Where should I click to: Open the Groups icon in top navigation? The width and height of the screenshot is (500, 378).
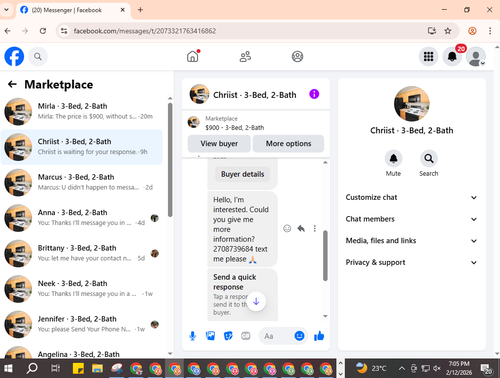(x=297, y=56)
